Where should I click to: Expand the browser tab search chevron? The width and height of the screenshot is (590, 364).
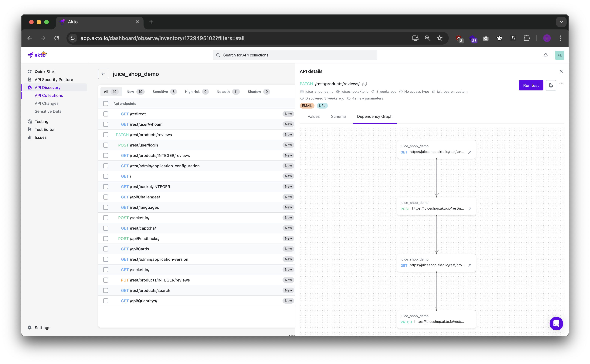tap(561, 22)
